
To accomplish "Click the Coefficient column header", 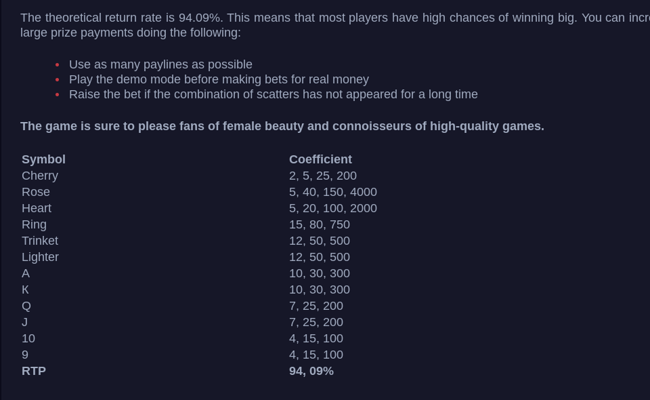I will tap(320, 159).
